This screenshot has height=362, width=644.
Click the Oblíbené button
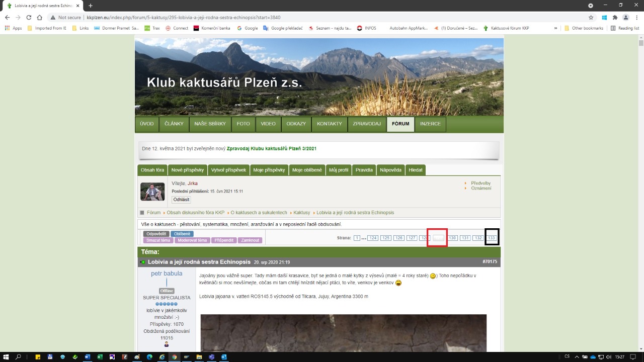pos(182,234)
